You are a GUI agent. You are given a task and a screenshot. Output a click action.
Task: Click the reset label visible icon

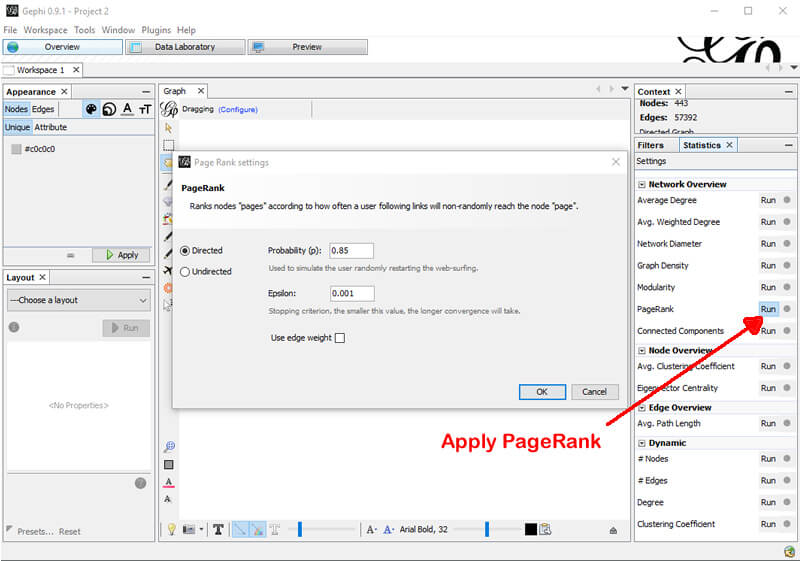[x=168, y=499]
